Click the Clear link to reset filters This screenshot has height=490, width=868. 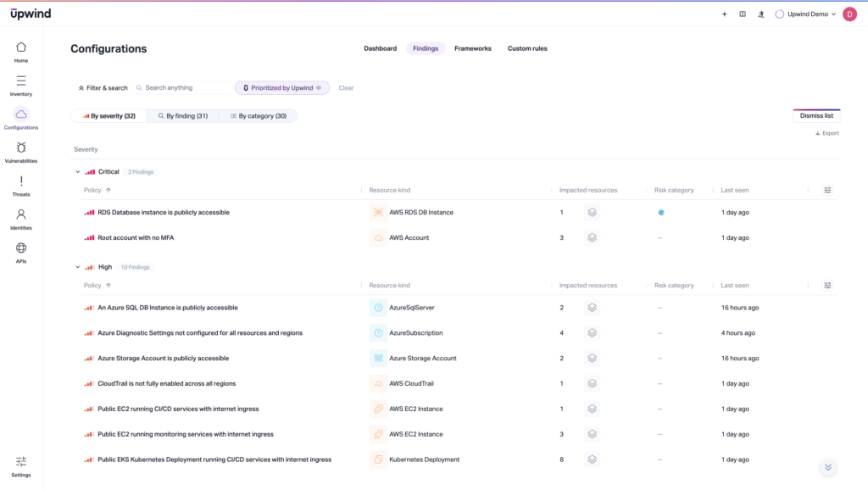(x=346, y=87)
